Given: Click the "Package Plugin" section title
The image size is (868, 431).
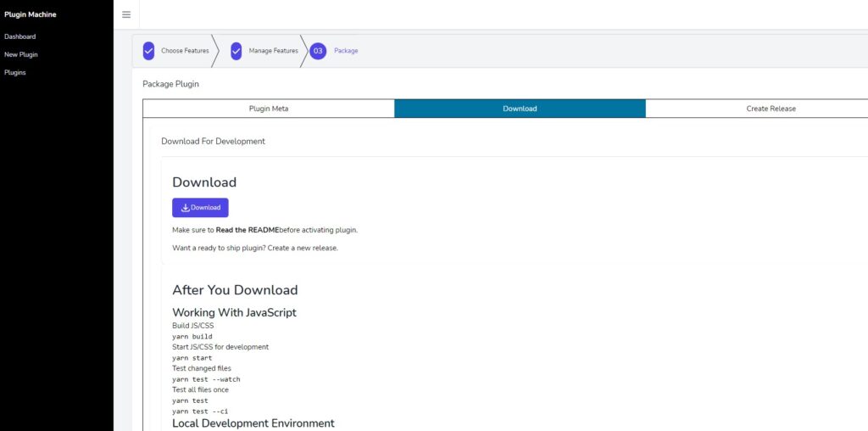Looking at the screenshot, I should [170, 84].
